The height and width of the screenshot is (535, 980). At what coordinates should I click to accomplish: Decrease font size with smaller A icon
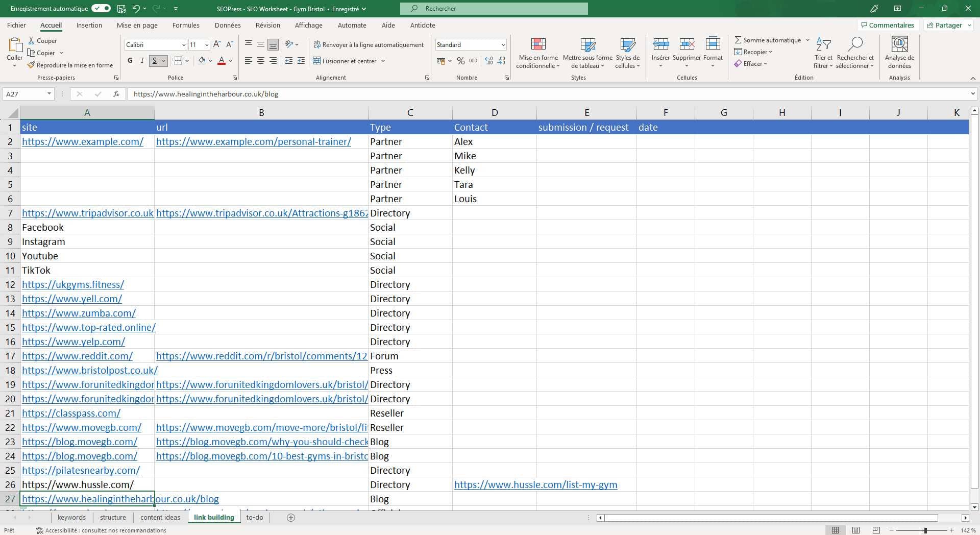click(230, 45)
